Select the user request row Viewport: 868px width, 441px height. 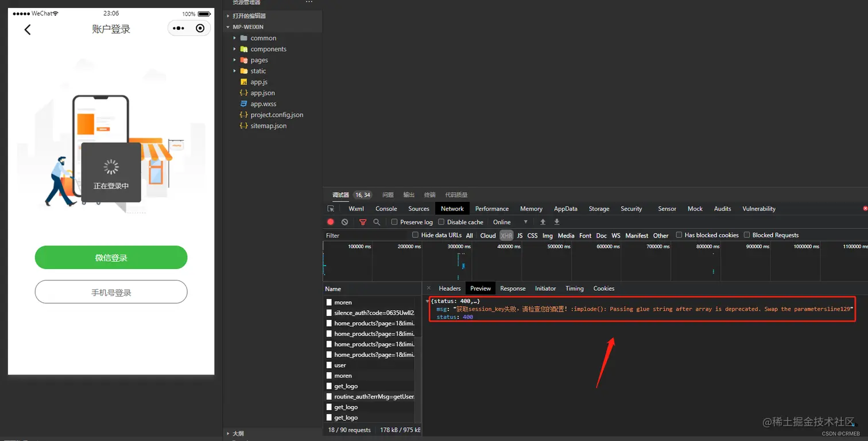pyautogui.click(x=372, y=365)
